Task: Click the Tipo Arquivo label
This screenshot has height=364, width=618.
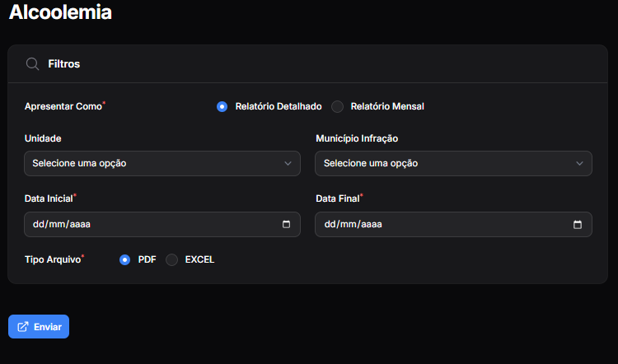Action: [x=53, y=259]
